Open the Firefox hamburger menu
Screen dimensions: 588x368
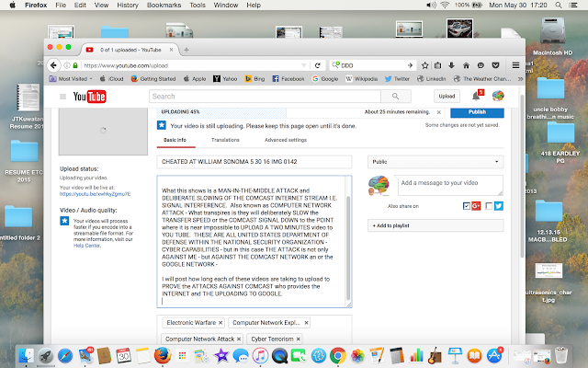tap(515, 65)
